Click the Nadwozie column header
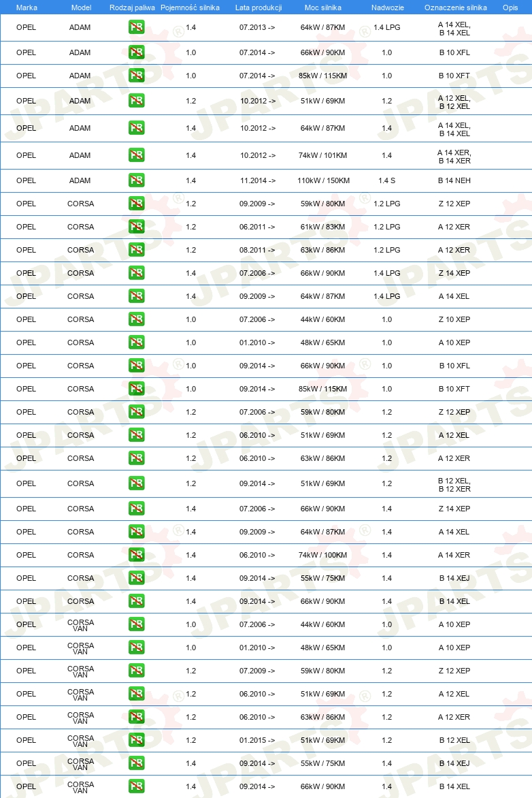This screenshot has width=532, height=798. point(388,7)
